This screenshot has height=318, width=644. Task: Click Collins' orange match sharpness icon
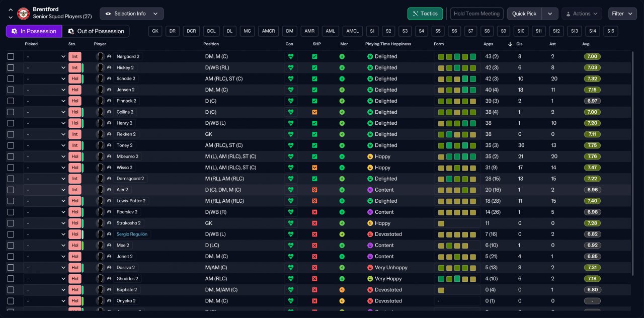point(314,112)
